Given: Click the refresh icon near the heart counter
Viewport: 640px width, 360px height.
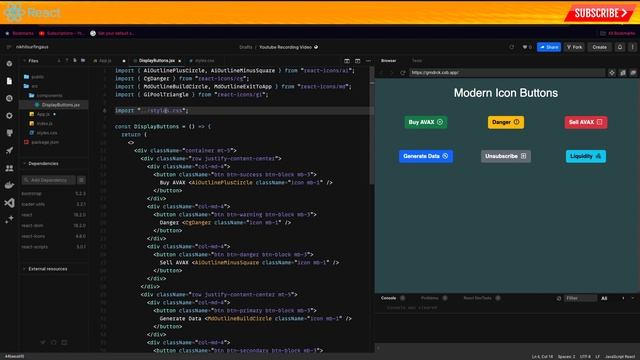Looking at the screenshot, I should (511, 47).
